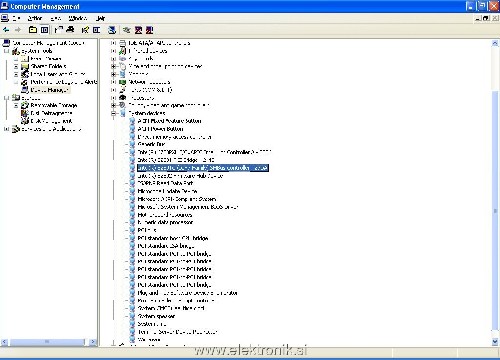Click the console tree scroll right arrow
Image resolution: width=500 pixels, height=360 pixels.
point(93,342)
